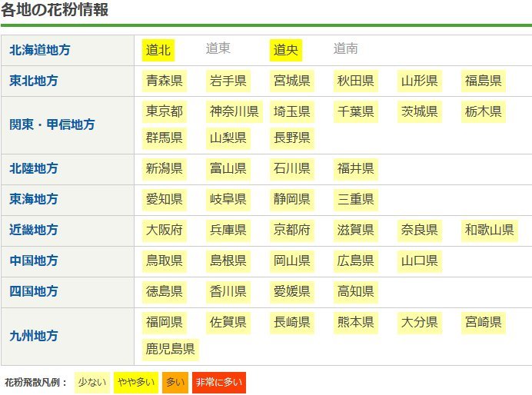Click the 九州地方 region heading

point(34,336)
